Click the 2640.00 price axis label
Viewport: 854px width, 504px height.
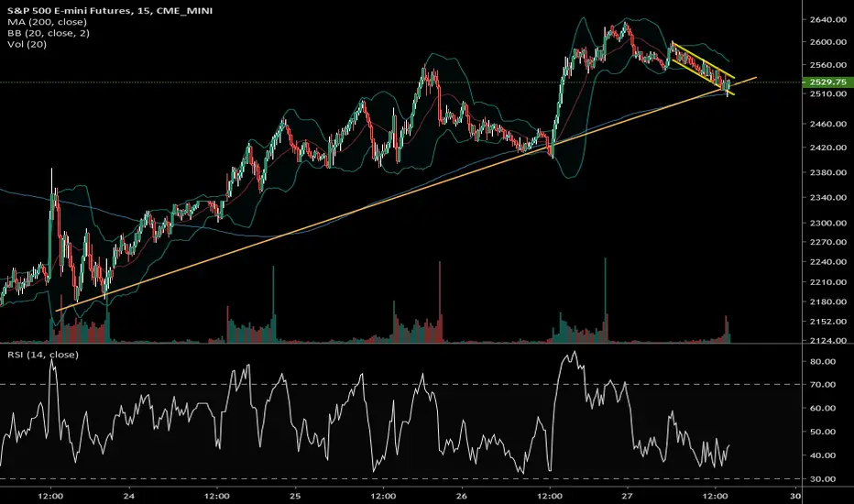pyautogui.click(x=827, y=19)
